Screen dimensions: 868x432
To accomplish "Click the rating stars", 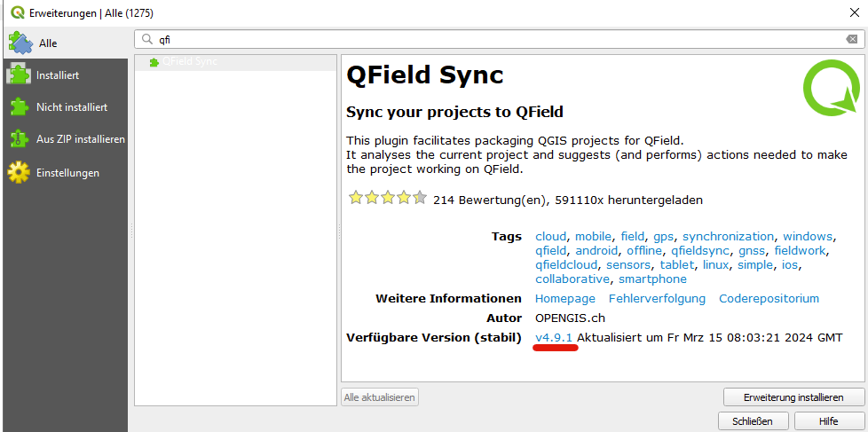I will click(388, 198).
